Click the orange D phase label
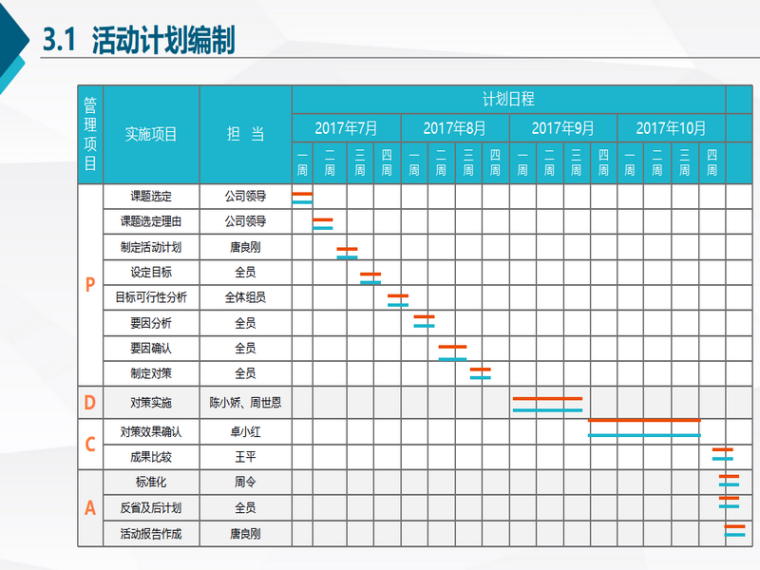The height and width of the screenshot is (570, 760). tap(90, 403)
